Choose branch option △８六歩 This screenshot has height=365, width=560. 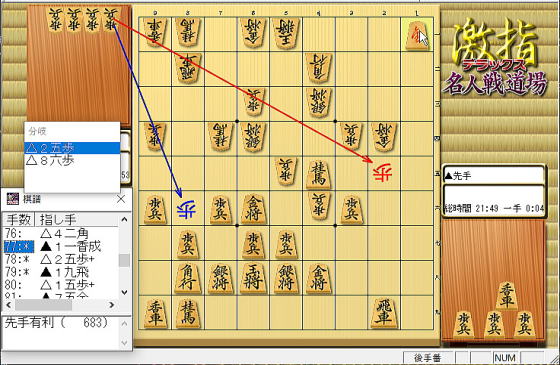[72, 161]
